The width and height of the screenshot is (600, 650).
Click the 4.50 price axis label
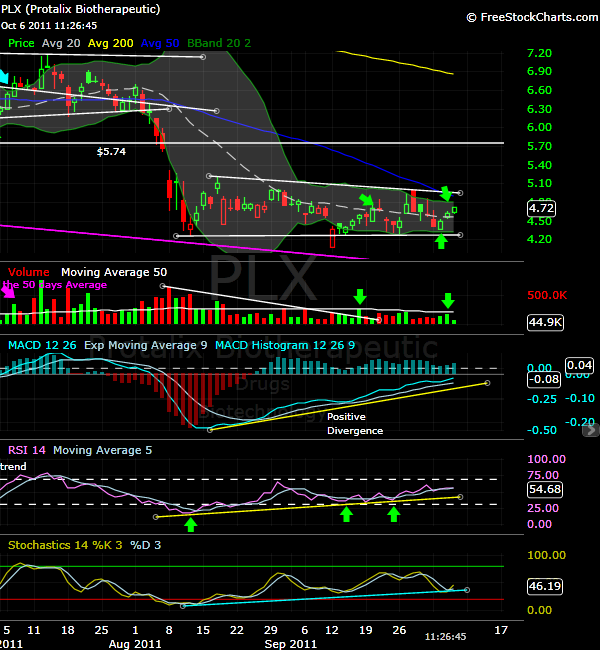click(x=539, y=221)
